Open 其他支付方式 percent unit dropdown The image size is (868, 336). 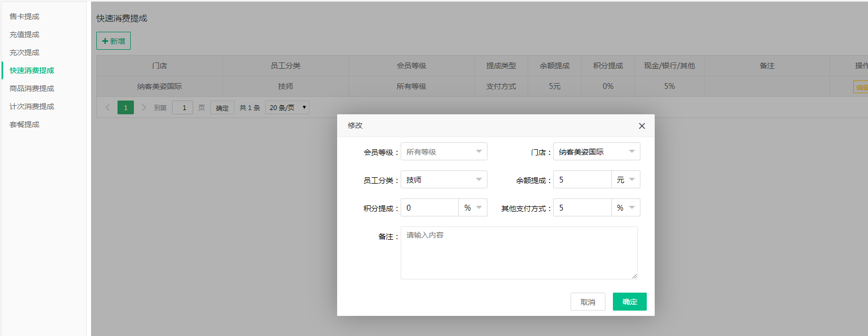[626, 208]
